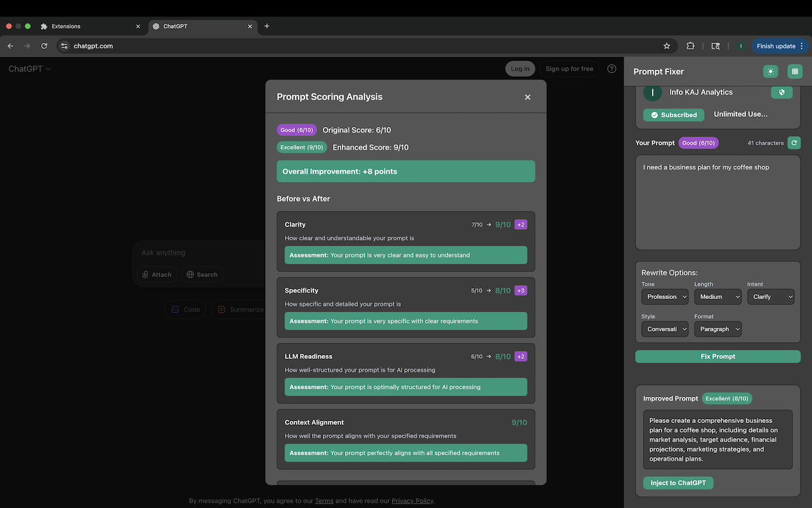
Task: Open the Terms link
Action: click(324, 500)
